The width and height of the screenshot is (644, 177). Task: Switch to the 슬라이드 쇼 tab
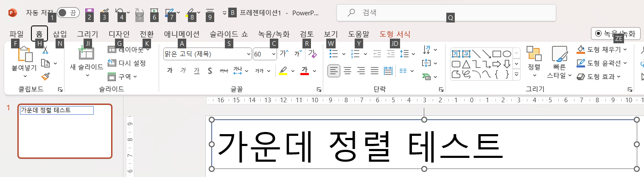(229, 34)
